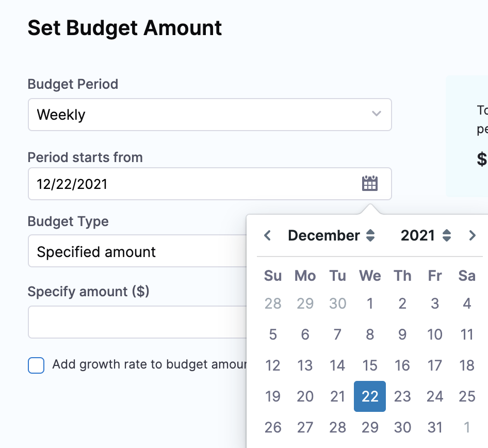
Task: Go to previous month arrow
Action: point(267,235)
